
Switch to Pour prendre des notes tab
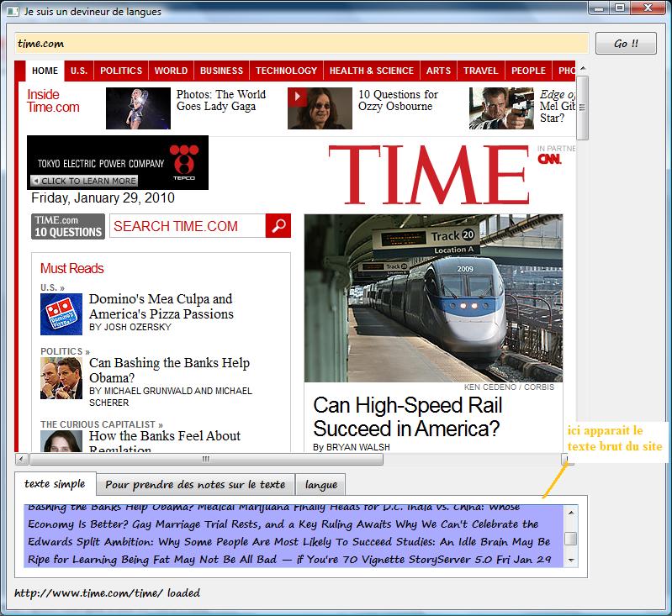tap(195, 485)
